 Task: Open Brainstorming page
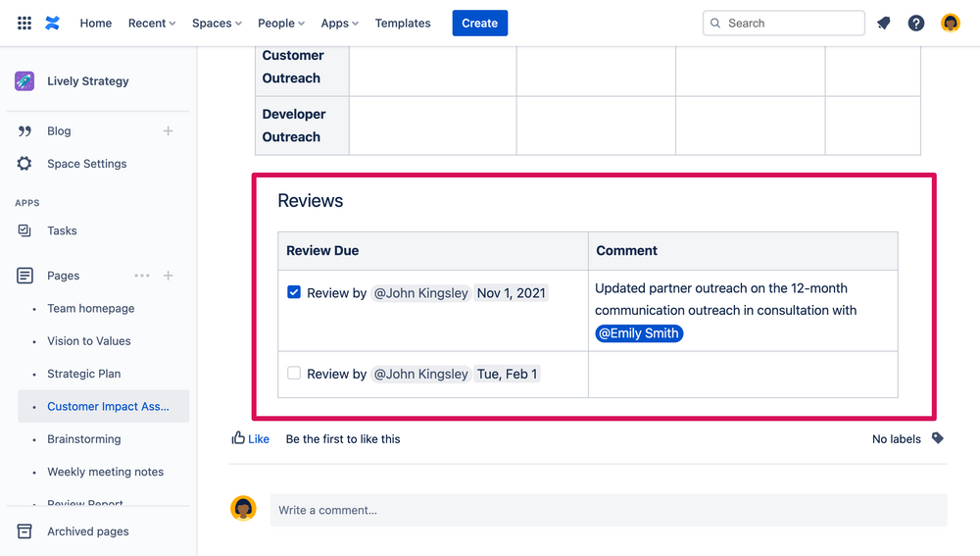(83, 439)
